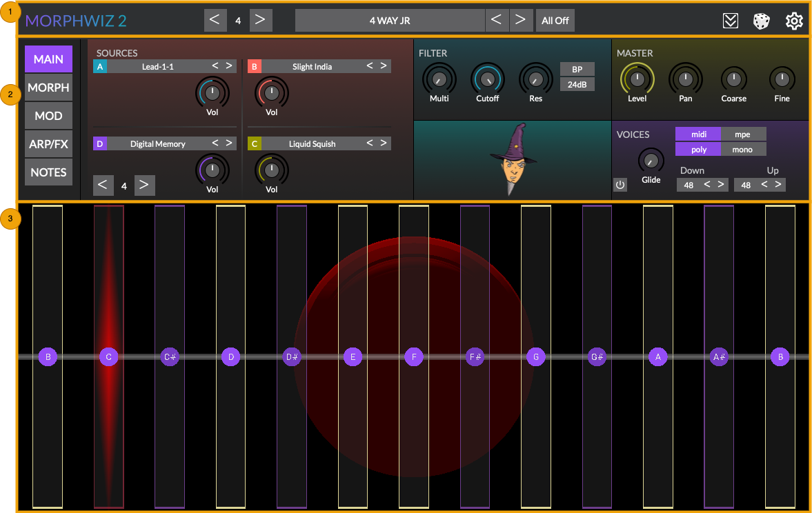
Task: Switch from poly to mono mode
Action: point(742,149)
